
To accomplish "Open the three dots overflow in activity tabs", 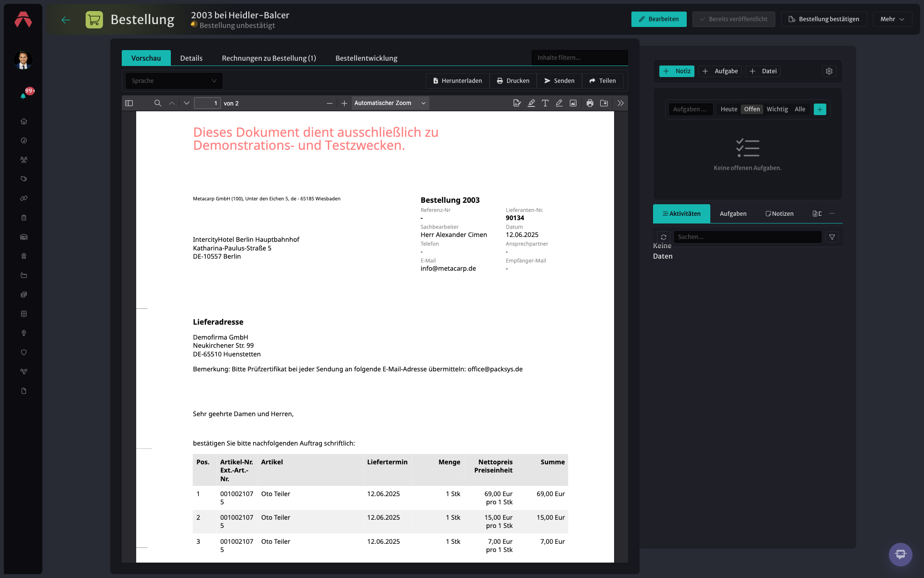I will [832, 213].
